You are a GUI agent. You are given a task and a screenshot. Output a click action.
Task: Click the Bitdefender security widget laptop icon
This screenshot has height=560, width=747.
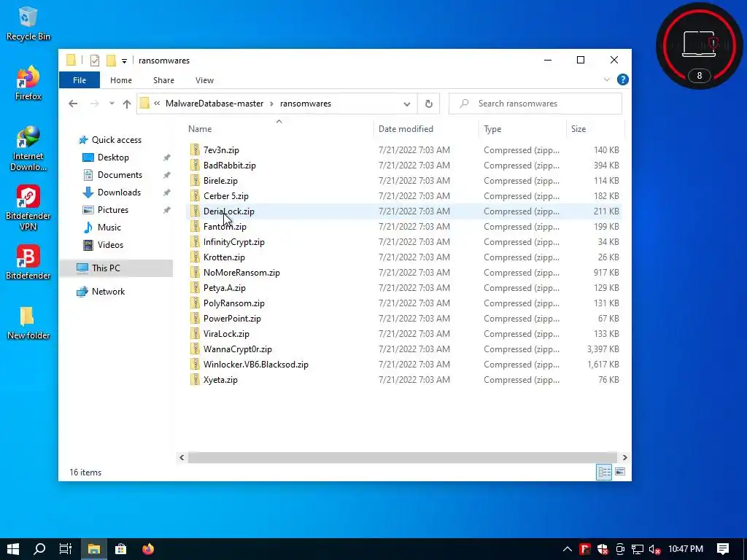pyautogui.click(x=699, y=44)
